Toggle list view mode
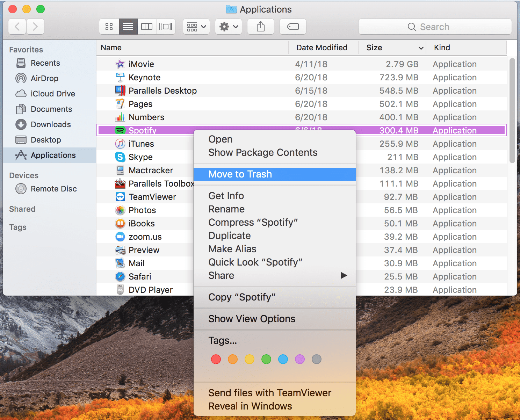The height and width of the screenshot is (420, 520). click(128, 27)
